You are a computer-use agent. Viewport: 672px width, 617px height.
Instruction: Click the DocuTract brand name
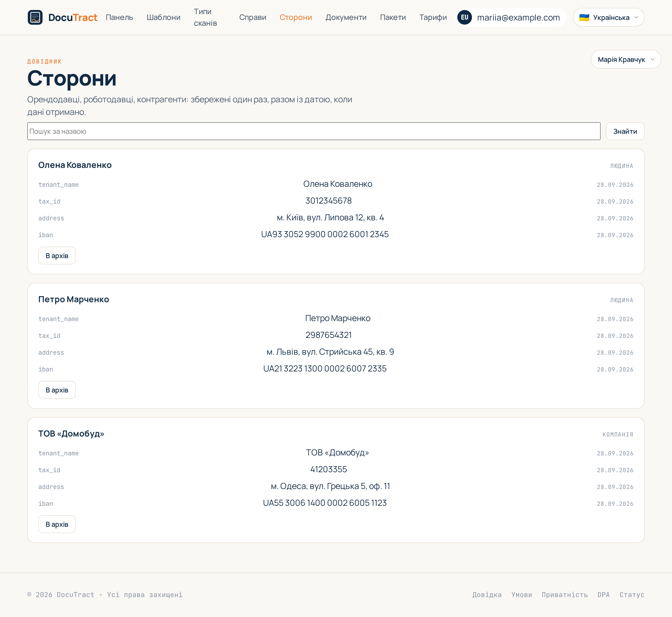[73, 17]
